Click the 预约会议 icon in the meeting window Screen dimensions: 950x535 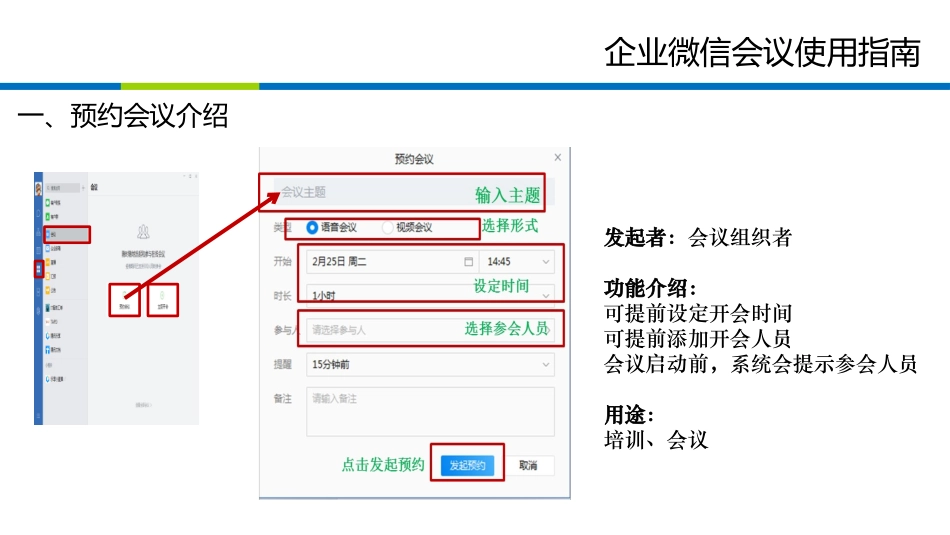click(x=125, y=299)
